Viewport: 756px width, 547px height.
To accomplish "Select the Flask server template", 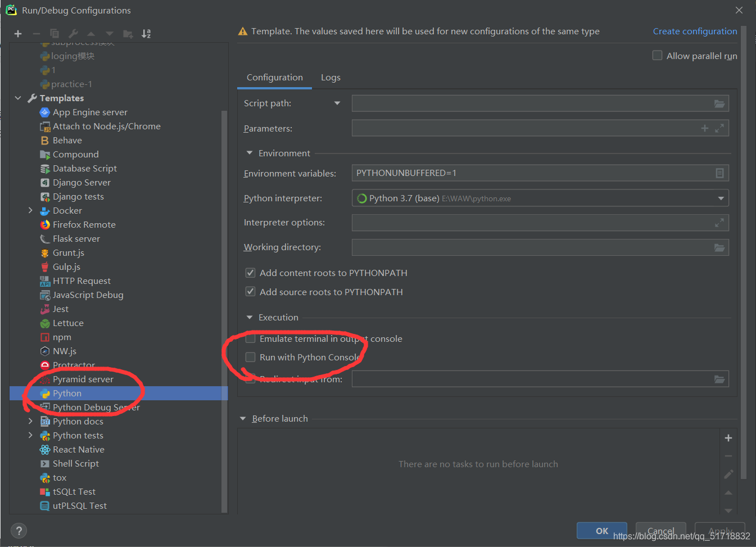I will (76, 239).
